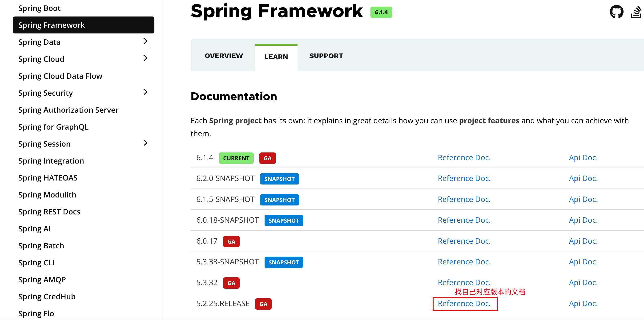This screenshot has height=320, width=644.
Task: Open Reference Doc. for 5.3.33-SNAPSHOT
Action: tap(464, 262)
